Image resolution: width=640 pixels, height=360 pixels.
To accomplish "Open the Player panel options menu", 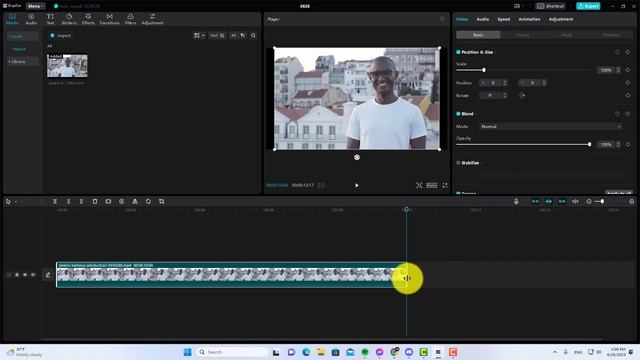I will coord(442,19).
